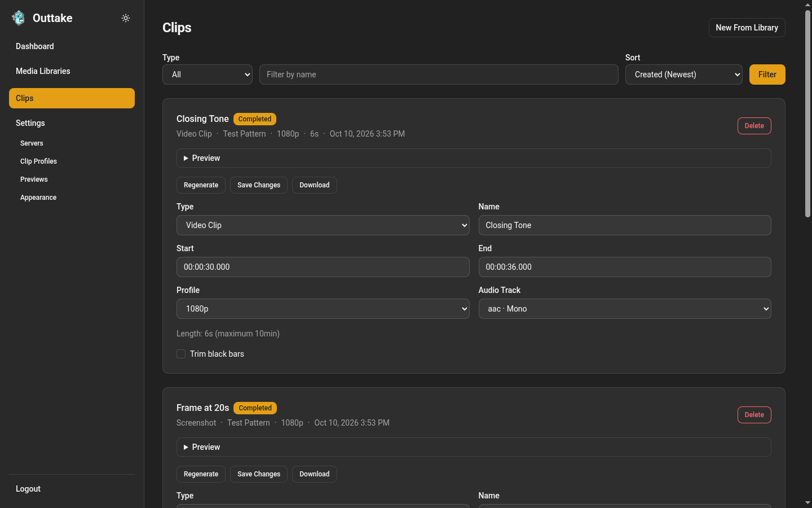Click the Start time field 00:00:30.000
This screenshot has width=812, height=508.
pos(323,267)
